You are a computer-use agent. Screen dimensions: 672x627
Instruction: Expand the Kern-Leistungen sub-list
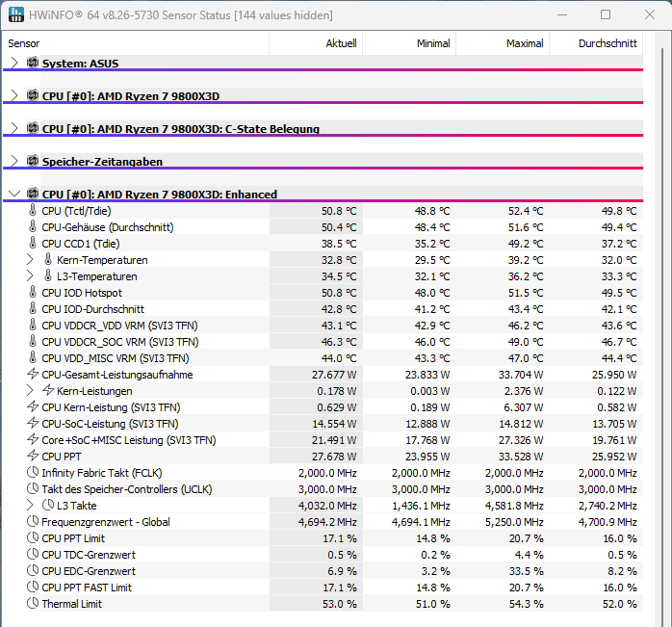point(30,391)
